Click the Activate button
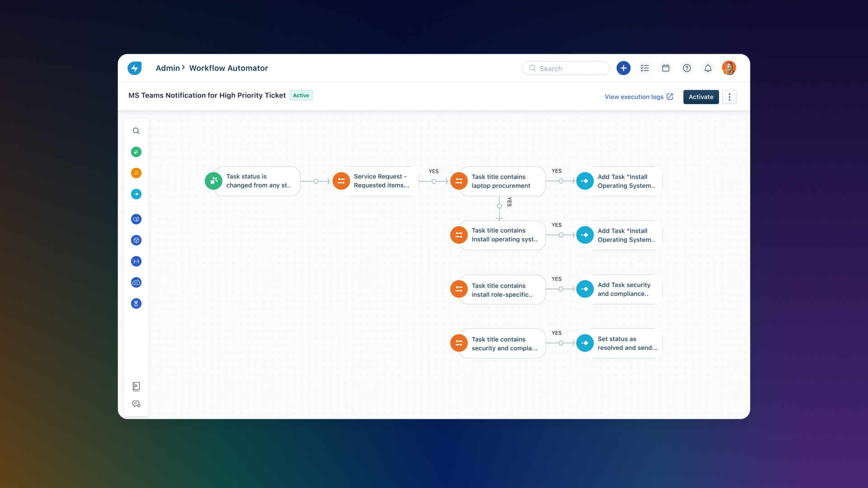This screenshot has width=868, height=488. 701,97
